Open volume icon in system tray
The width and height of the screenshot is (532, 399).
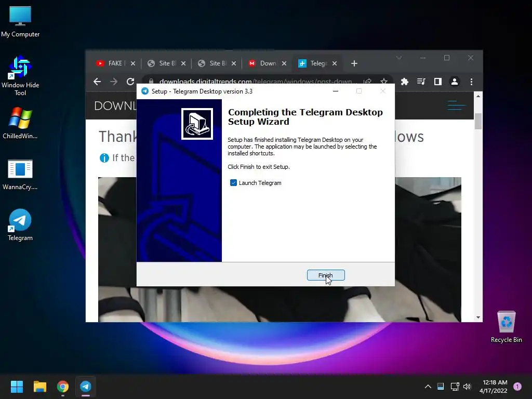coord(467,387)
